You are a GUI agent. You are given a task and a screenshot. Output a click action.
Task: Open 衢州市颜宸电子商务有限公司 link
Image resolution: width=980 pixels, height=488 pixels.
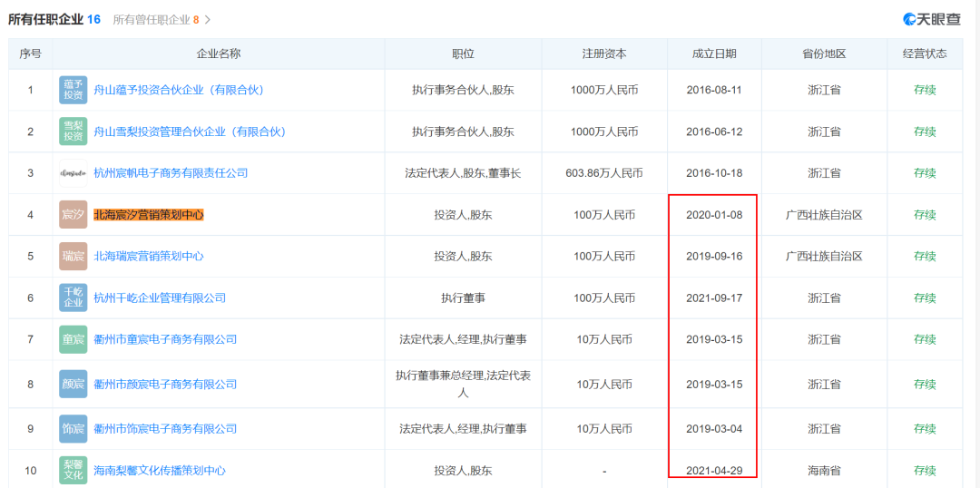tap(165, 385)
